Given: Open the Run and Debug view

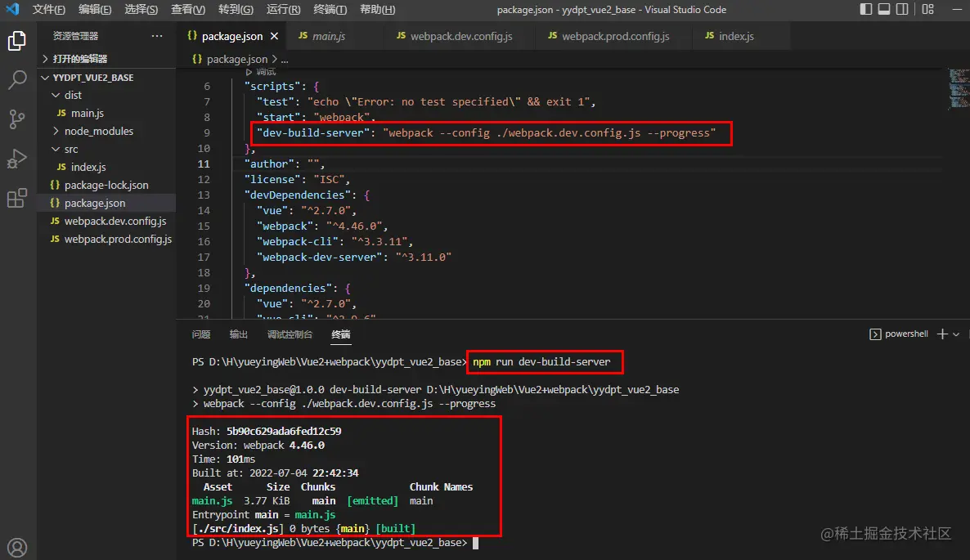Looking at the screenshot, I should 16,159.
